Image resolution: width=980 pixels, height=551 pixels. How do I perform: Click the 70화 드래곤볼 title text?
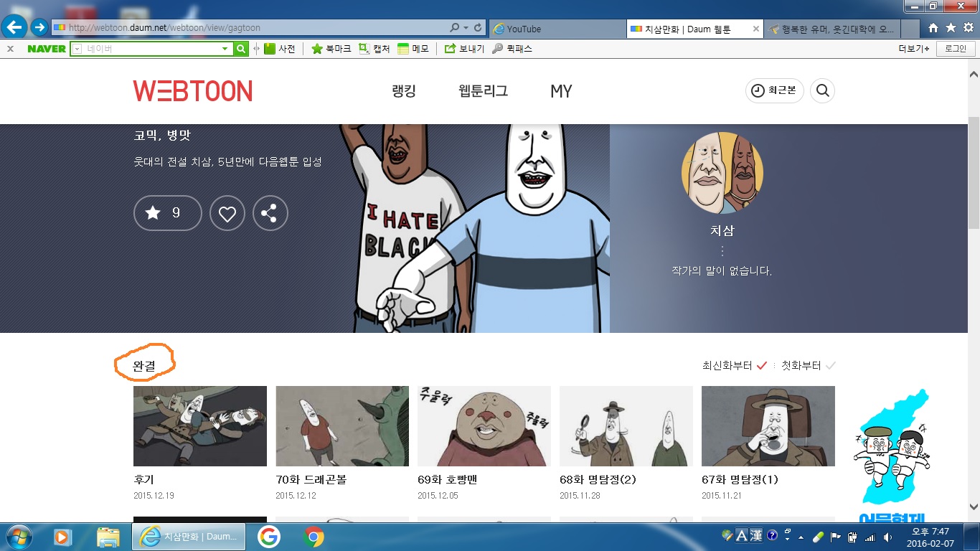click(x=311, y=479)
